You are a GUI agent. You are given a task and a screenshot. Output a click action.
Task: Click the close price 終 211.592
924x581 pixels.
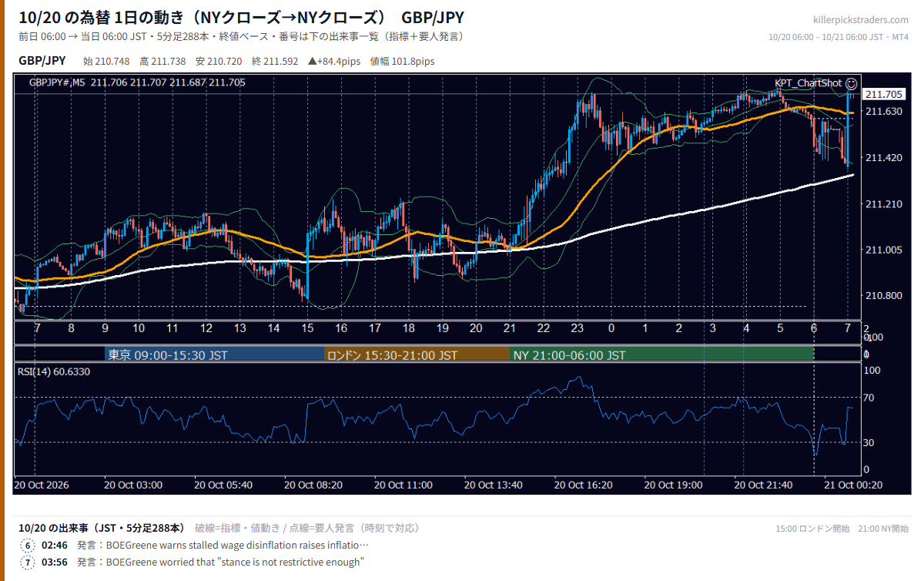(x=275, y=62)
